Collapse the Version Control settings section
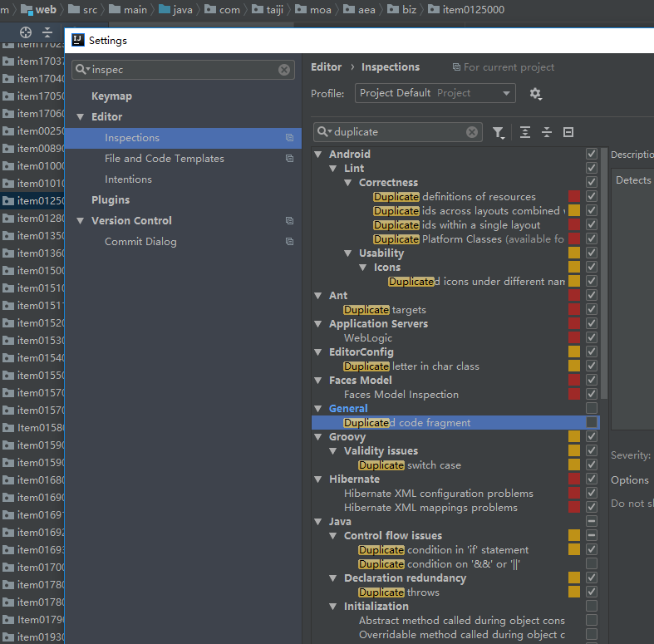Viewport: 654px width, 644px height. [81, 221]
